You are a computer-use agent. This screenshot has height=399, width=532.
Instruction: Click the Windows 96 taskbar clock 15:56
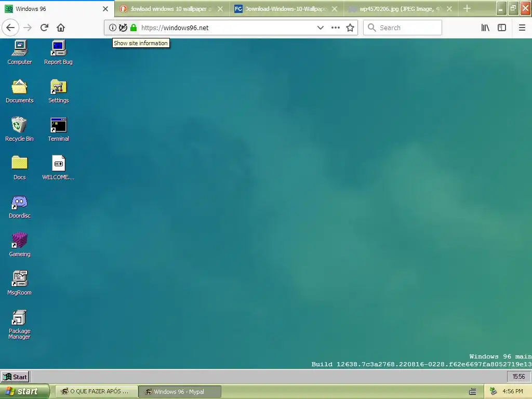coord(518,377)
